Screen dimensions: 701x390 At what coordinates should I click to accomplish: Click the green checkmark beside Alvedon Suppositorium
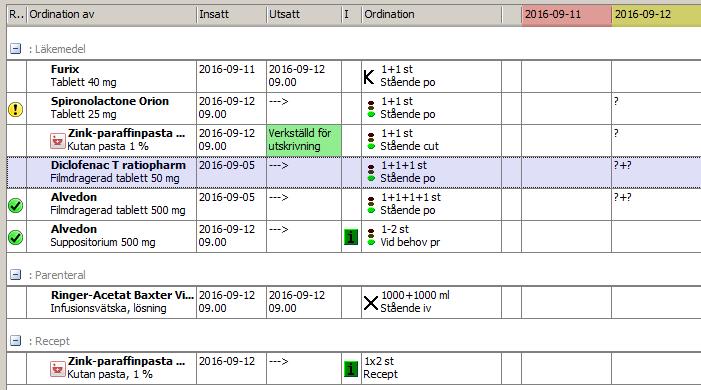16,237
